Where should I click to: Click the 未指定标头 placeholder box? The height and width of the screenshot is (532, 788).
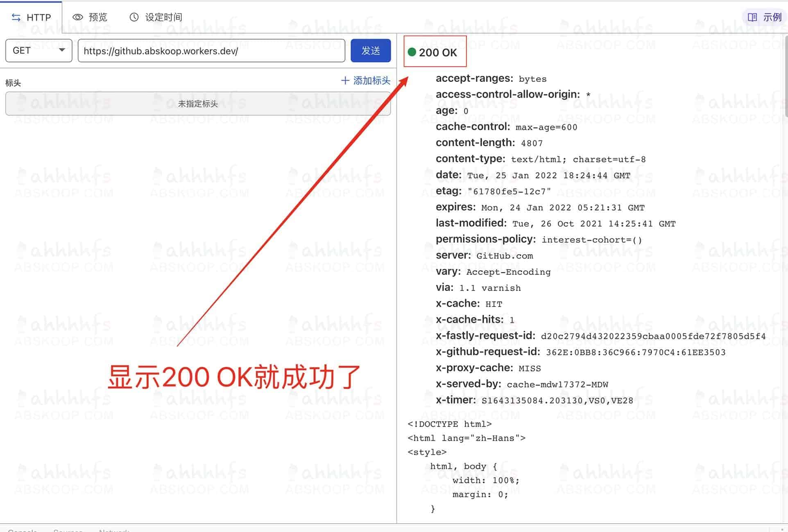(198, 104)
